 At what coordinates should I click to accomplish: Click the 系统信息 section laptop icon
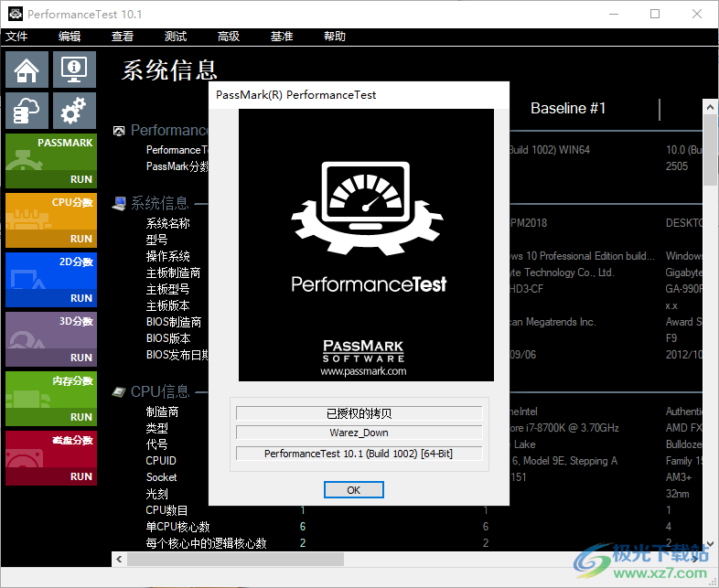119,204
